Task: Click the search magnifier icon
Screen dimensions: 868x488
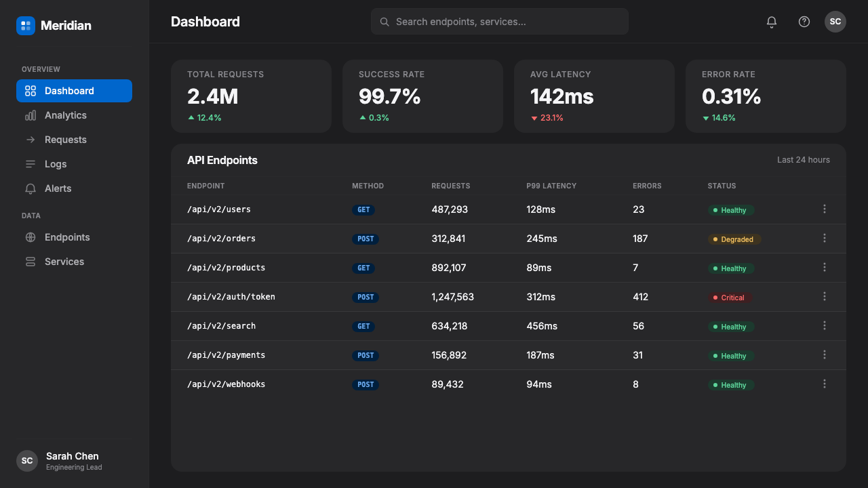Action: point(384,22)
